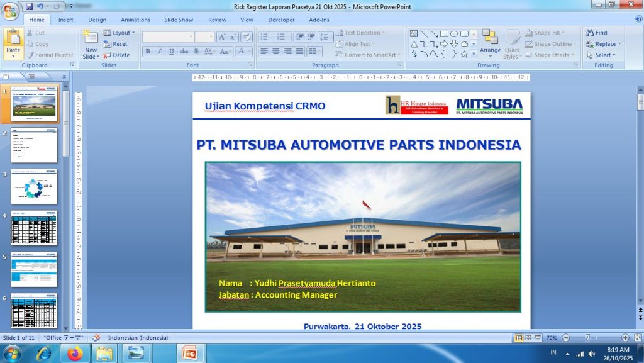Open Firefox from the taskbar
Viewport: 644px width, 363px height.
point(75,354)
